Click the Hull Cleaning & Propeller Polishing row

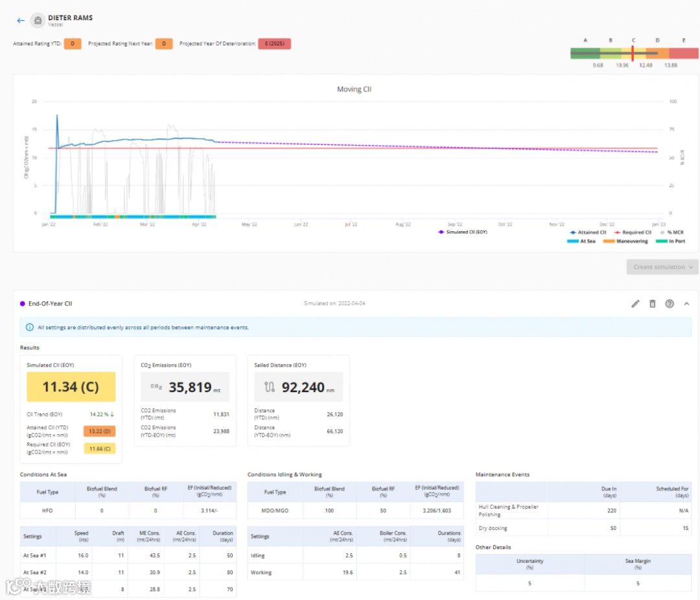pos(583,511)
